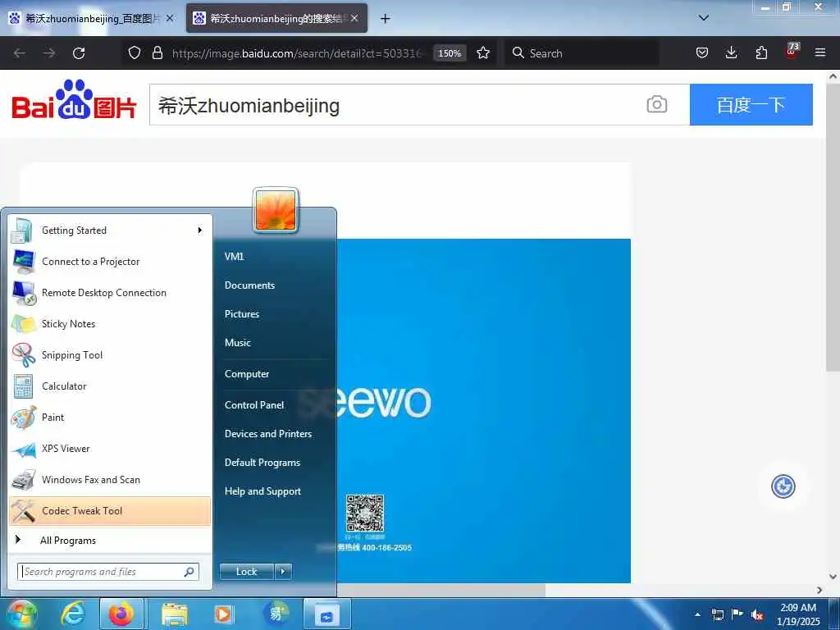
Task: Open Windows Fax and Scan
Action: 110,479
